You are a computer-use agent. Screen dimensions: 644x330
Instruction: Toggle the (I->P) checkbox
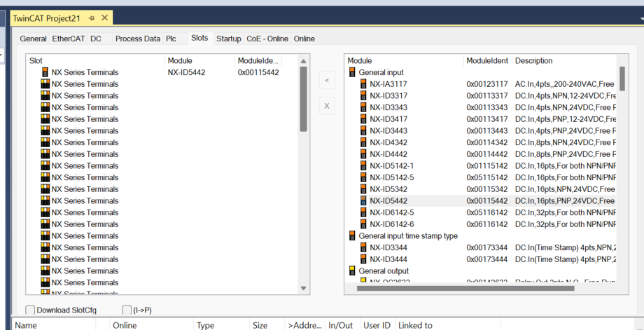point(127,310)
